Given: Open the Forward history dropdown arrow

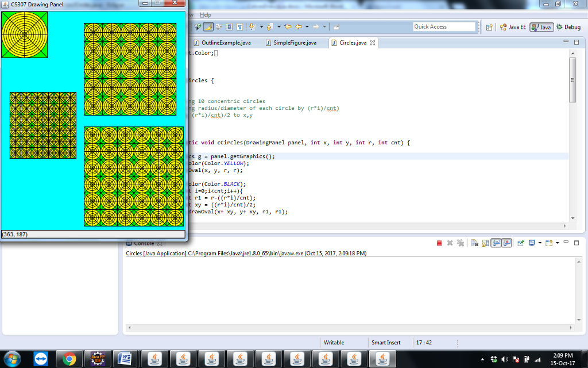Looking at the screenshot, I should 324,26.
